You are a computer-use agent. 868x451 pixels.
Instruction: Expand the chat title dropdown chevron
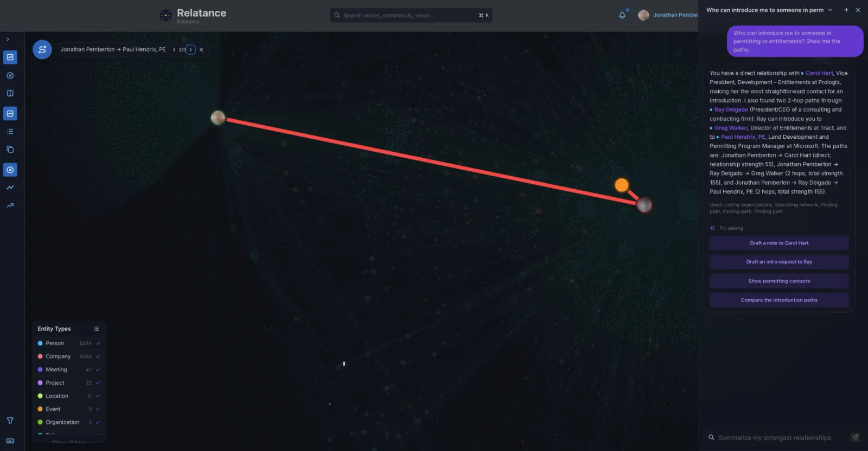click(x=830, y=10)
